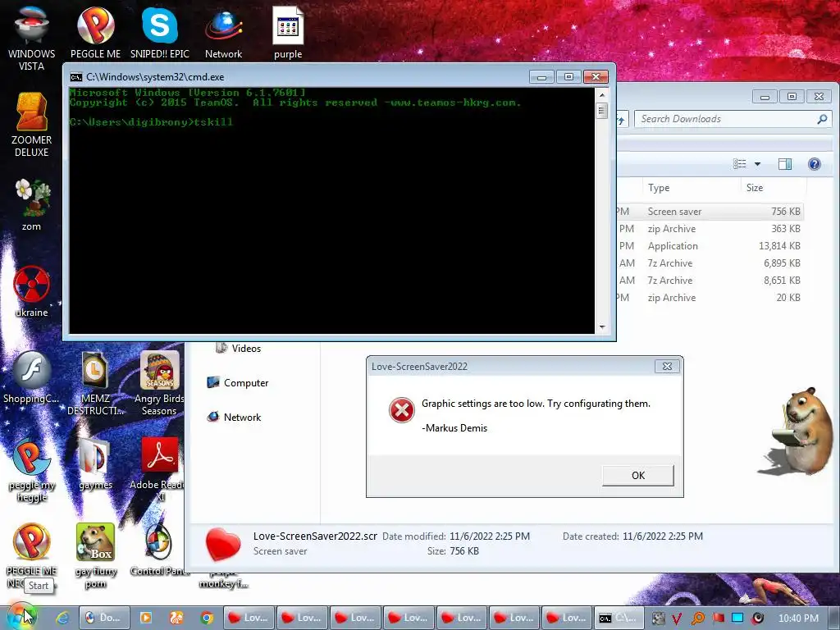Open the Control Panel desktop shortcut
840x630 pixels.
(x=159, y=550)
